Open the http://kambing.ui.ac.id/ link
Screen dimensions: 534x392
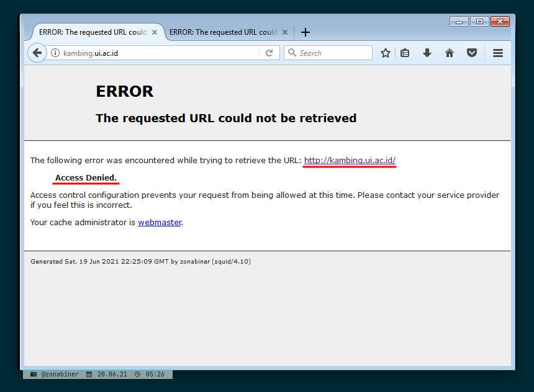tap(349, 160)
